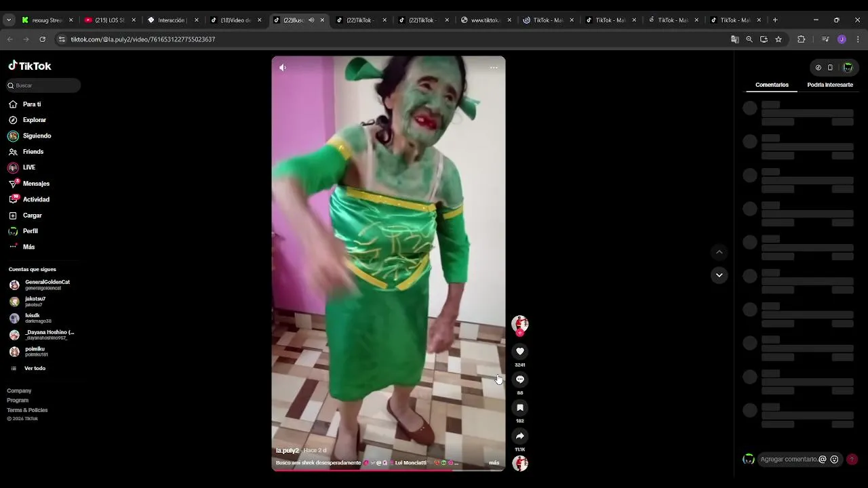Click the TikTok coins icon at top right
This screenshot has height=488, width=868.
click(818, 68)
